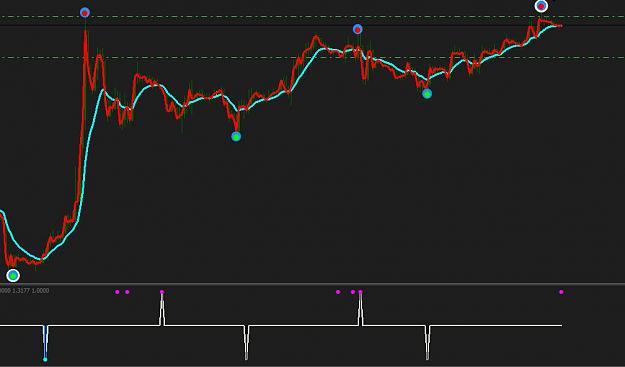625x367 pixels.
Task: Click the rightmost magenta dot in indicator pane
Action: (561, 292)
